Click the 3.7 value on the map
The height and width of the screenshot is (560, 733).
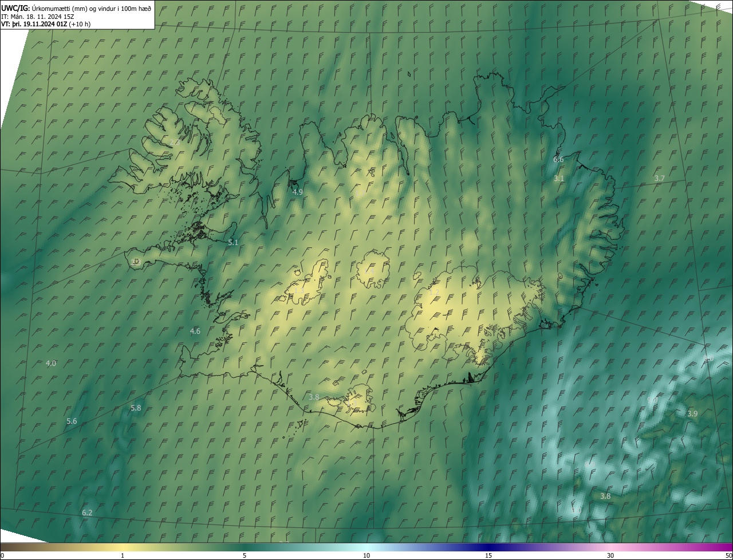[x=660, y=179]
